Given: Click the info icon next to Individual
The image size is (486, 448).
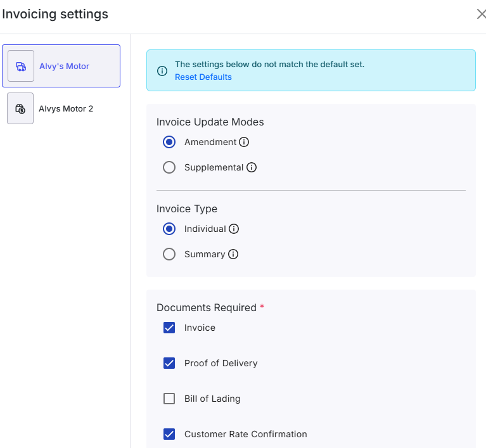Looking at the screenshot, I should click(x=234, y=229).
